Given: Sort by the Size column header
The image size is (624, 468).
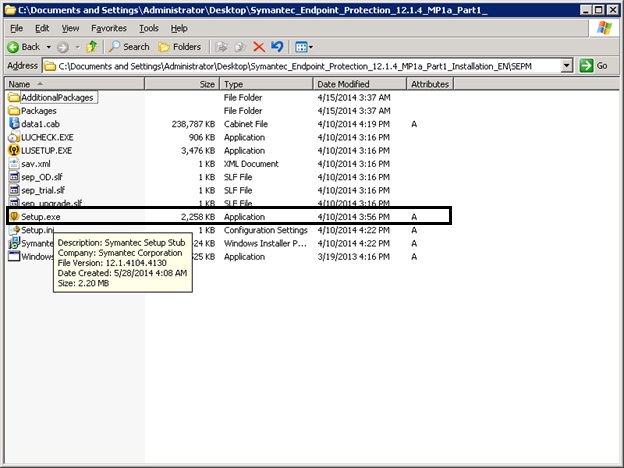Looking at the screenshot, I should 182,84.
